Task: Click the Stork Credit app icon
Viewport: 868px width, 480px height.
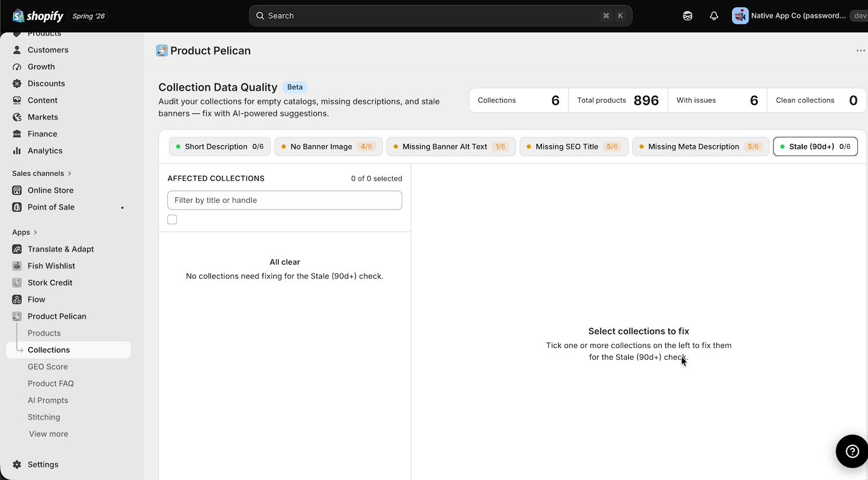Action: click(x=17, y=283)
